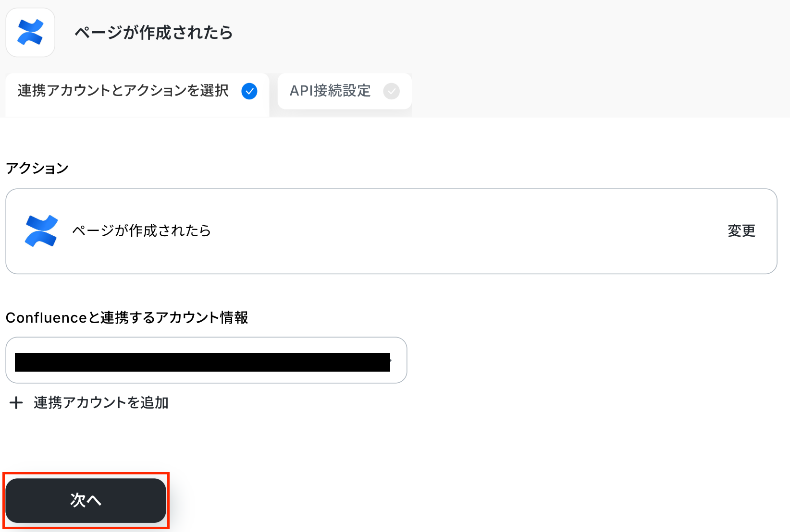Screen dimensions: 790x532
Task: Click the gray checkmark beside API接続設定
Action: click(391, 91)
